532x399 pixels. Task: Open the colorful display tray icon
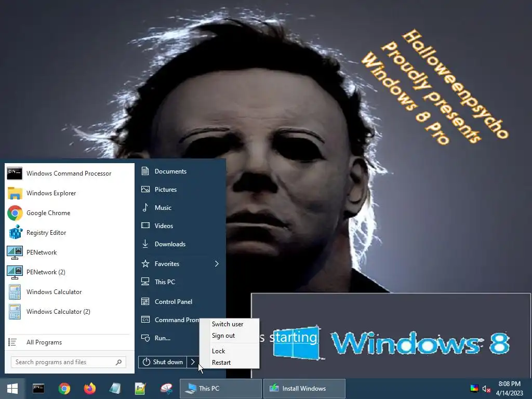tap(474, 389)
